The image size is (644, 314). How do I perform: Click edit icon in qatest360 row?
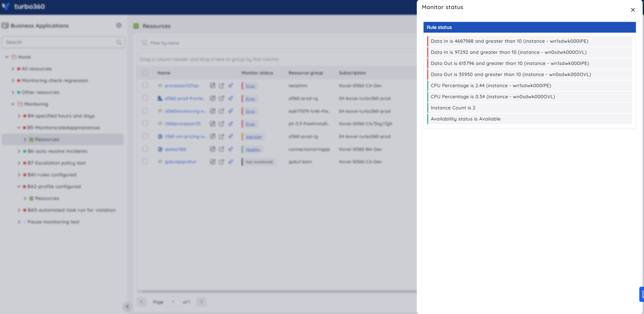(212, 149)
